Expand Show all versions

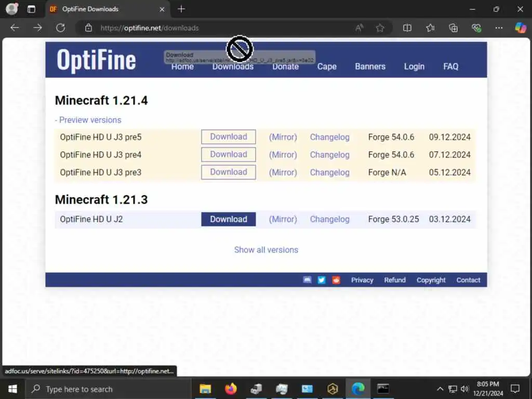[x=266, y=250]
